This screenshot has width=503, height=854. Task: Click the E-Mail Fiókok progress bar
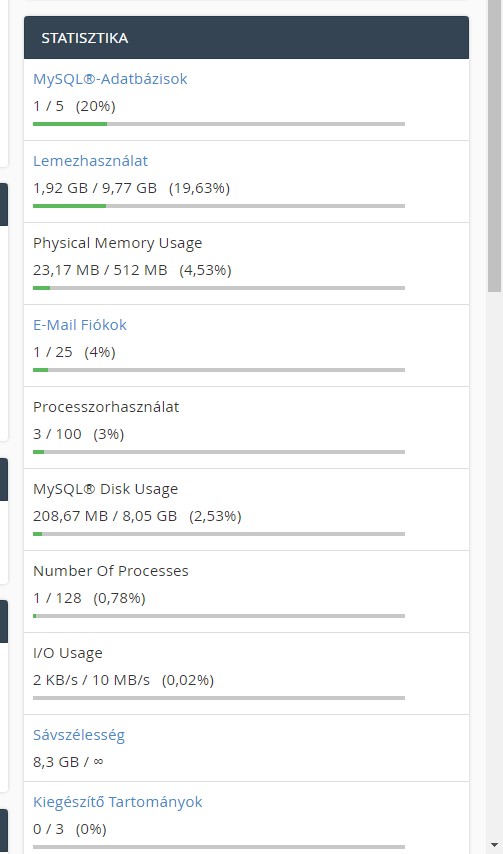coord(219,370)
